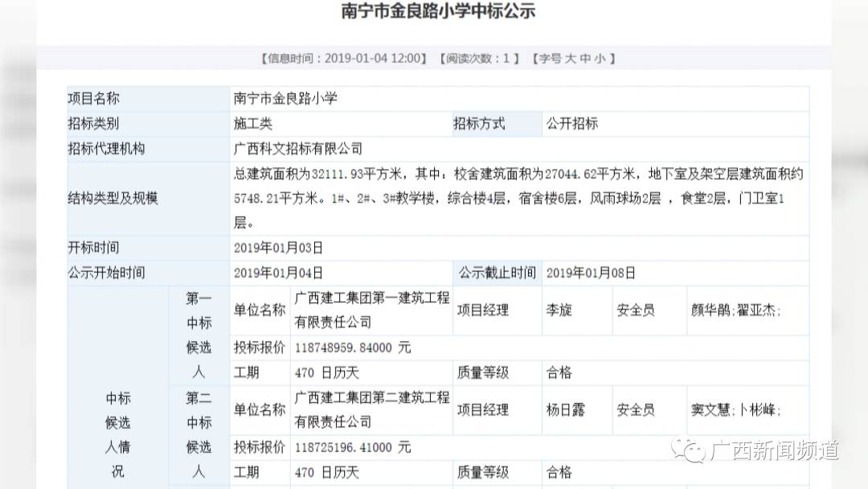Viewport: 868px width, 489px height.
Task: Click the 招标代理机构 label cell
Action: (149, 149)
